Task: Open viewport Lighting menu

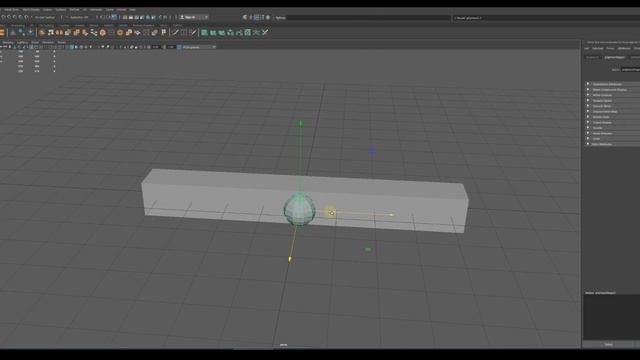Action: [22, 42]
